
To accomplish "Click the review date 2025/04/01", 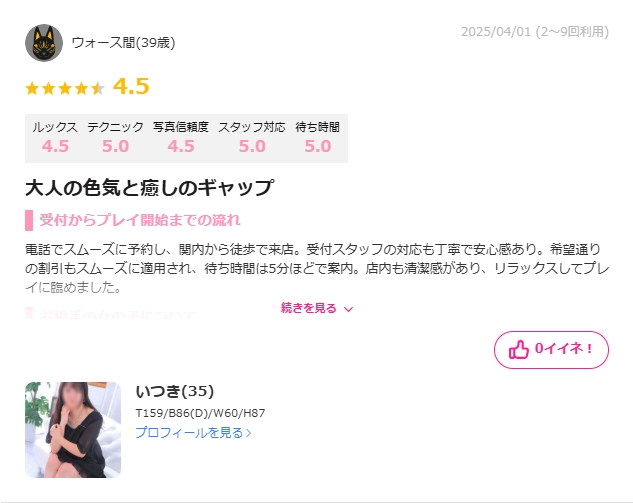I will [496, 31].
